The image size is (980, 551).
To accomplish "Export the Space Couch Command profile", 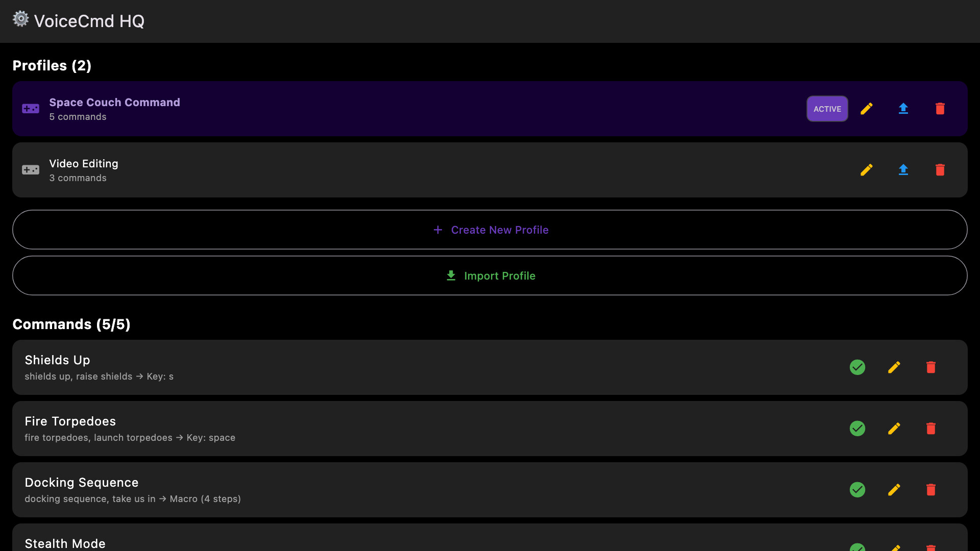I will pos(903,109).
